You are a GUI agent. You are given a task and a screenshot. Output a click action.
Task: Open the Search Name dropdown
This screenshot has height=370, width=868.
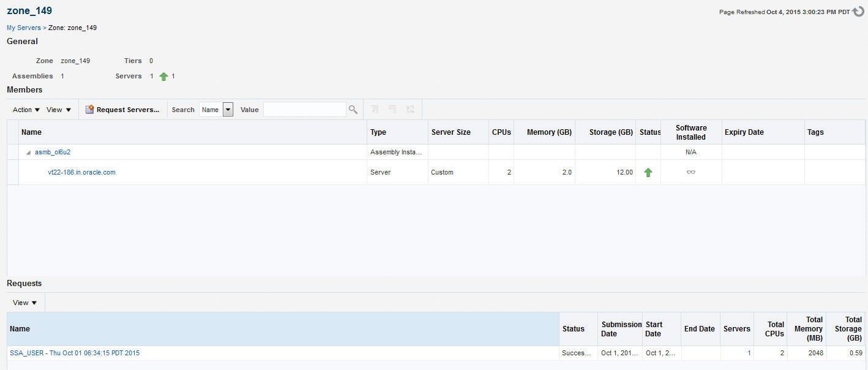pos(216,110)
